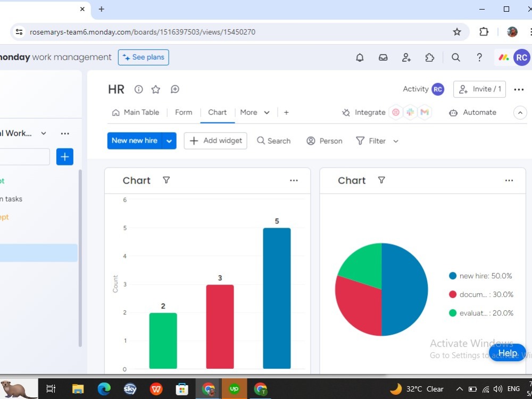Click the invite members icon in top bar
This screenshot has height=399, width=532.
pyautogui.click(x=406, y=57)
